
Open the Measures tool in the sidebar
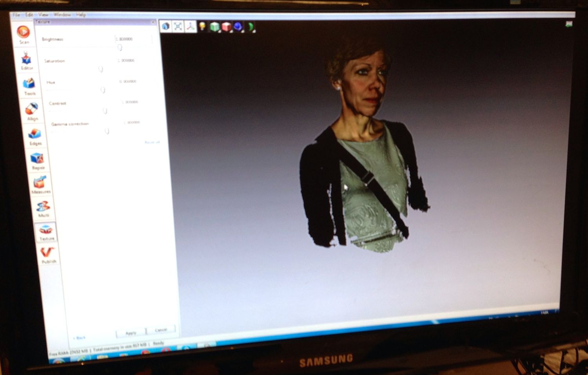pyautogui.click(x=40, y=184)
